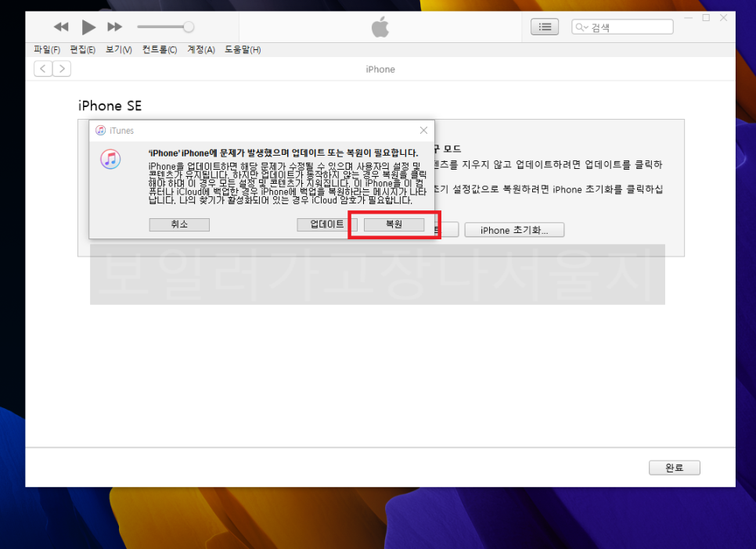This screenshot has width=756, height=549.
Task: Expand the search magnifier dropdown arrow
Action: (582, 27)
